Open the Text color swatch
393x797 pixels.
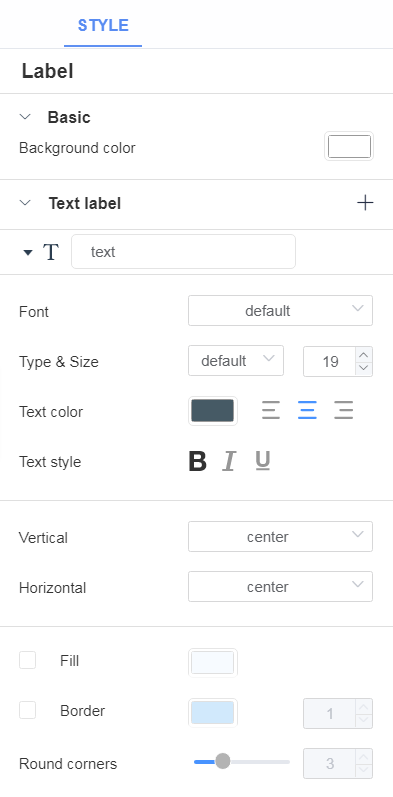coord(213,411)
